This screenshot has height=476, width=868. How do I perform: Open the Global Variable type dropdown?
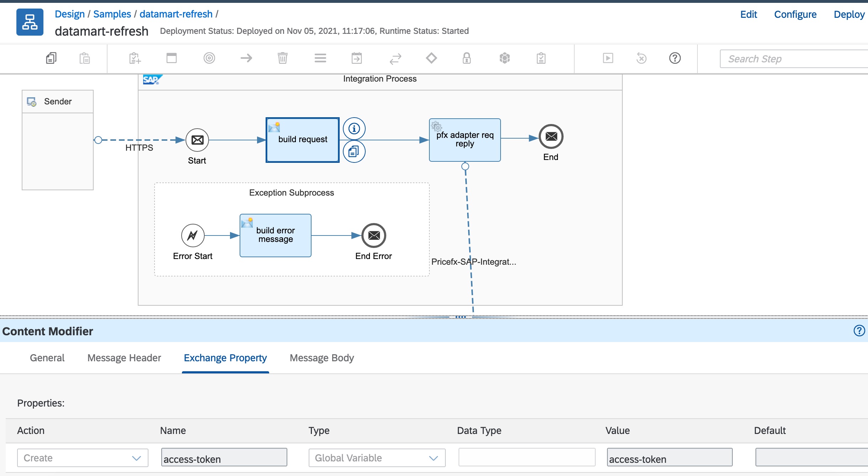tap(377, 458)
